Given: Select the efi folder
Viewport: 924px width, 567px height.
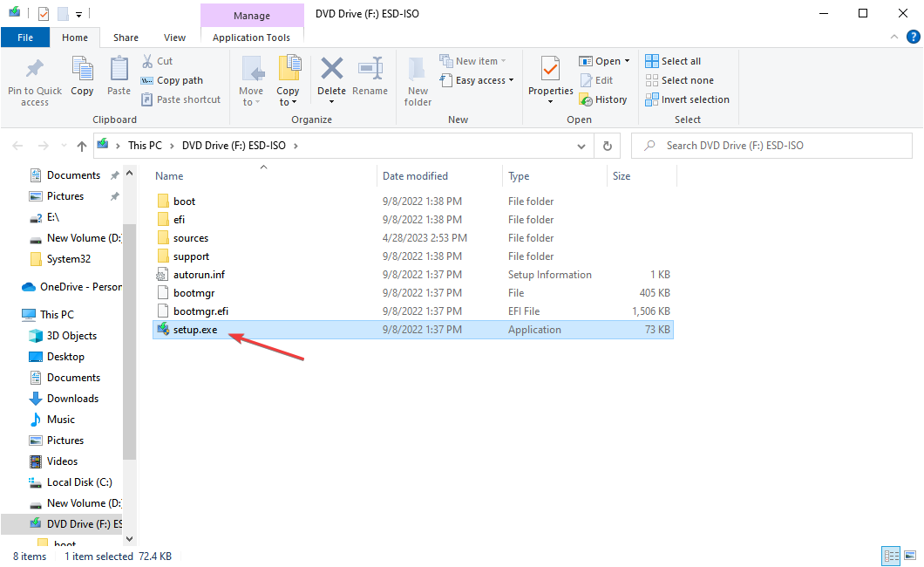Looking at the screenshot, I should point(412,219).
